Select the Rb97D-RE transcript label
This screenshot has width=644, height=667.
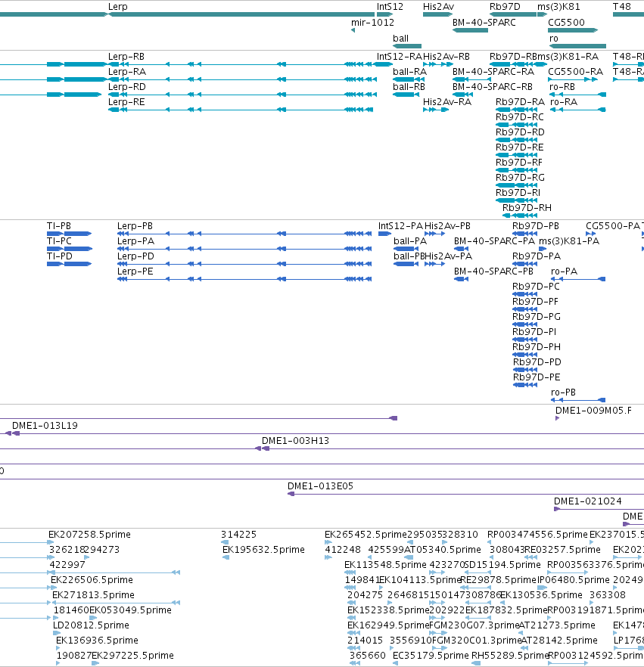click(520, 147)
